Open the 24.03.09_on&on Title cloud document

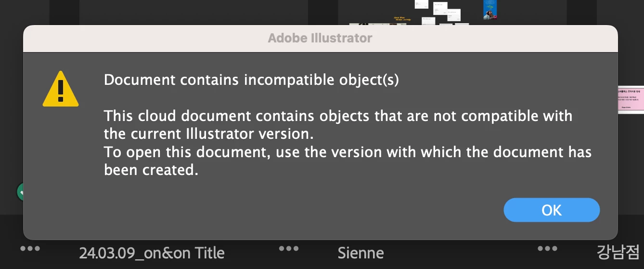pos(152,253)
